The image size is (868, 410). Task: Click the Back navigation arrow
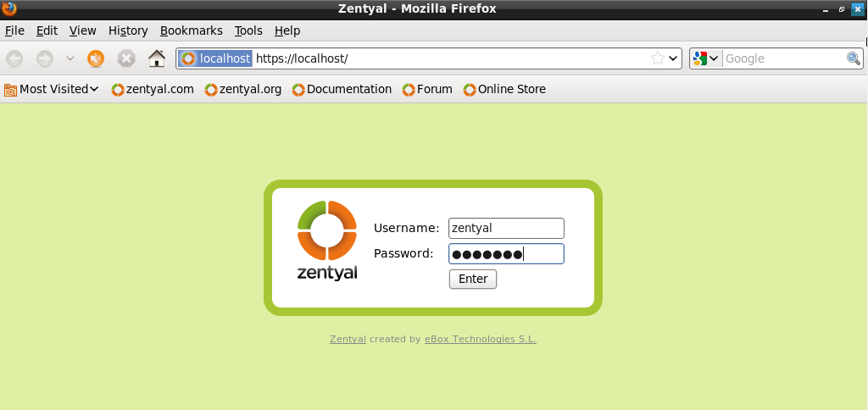[x=14, y=58]
